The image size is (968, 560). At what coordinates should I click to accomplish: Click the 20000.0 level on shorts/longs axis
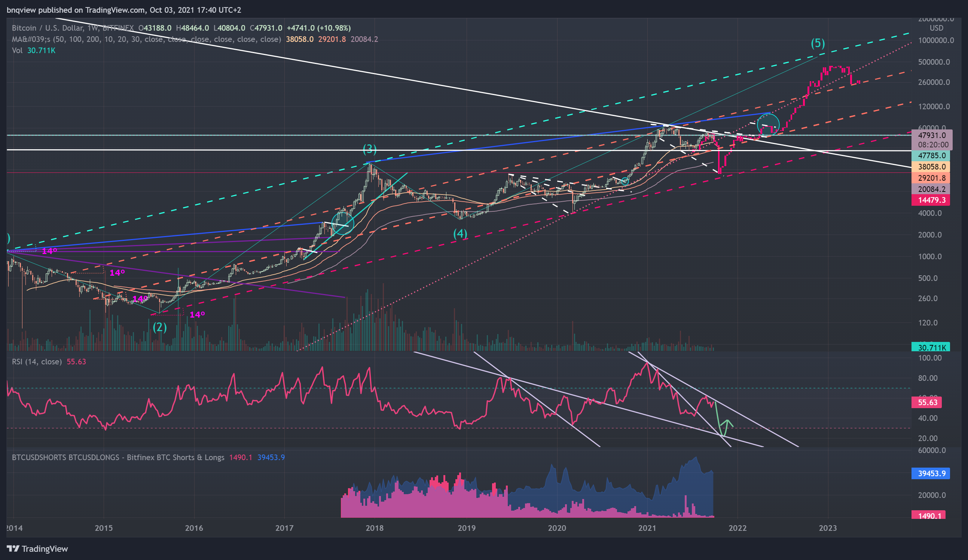[931, 495]
